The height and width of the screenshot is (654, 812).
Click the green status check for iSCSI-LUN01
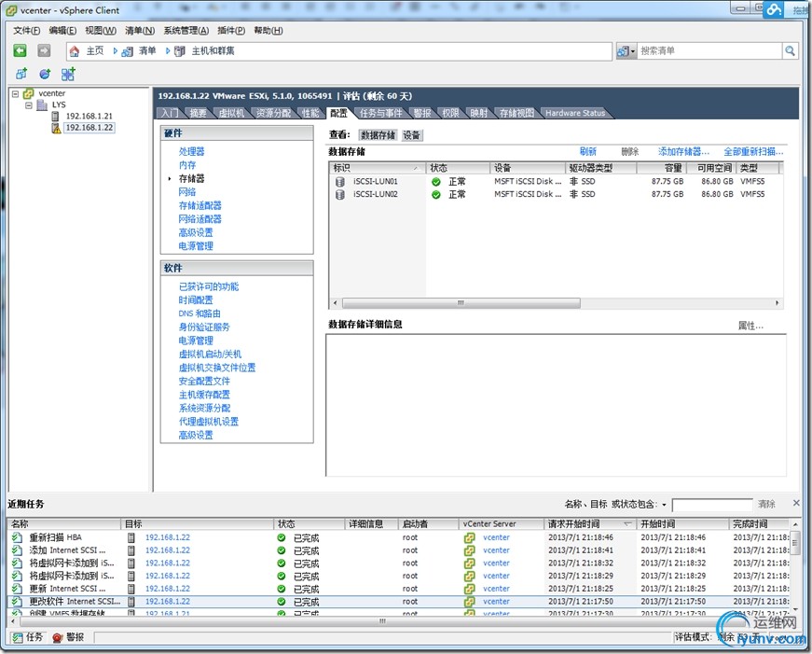436,182
